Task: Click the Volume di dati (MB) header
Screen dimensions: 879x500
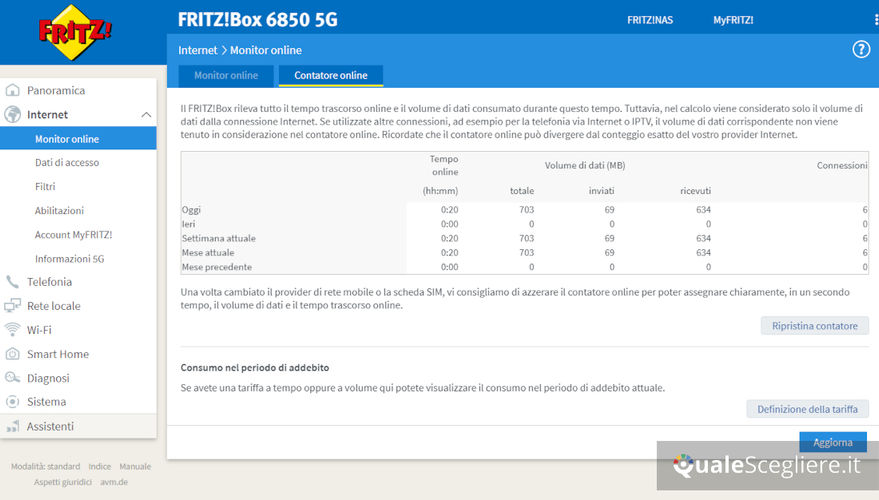Action: (585, 165)
